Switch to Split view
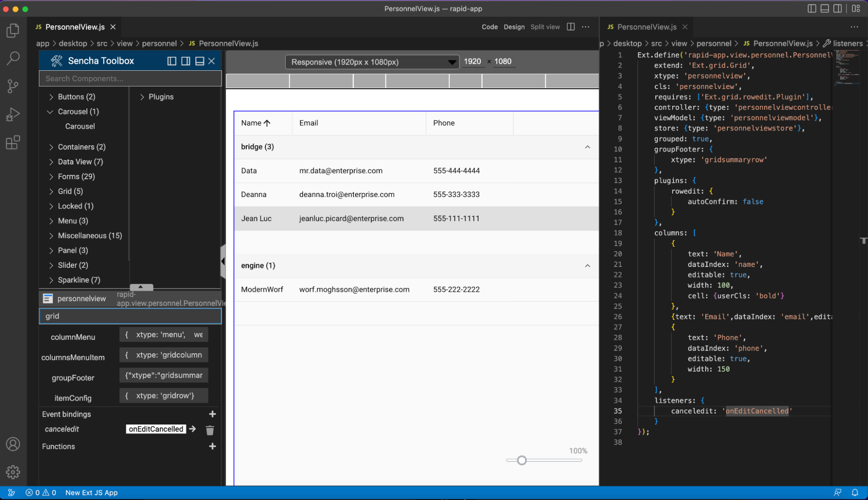868x500 pixels. click(x=545, y=27)
